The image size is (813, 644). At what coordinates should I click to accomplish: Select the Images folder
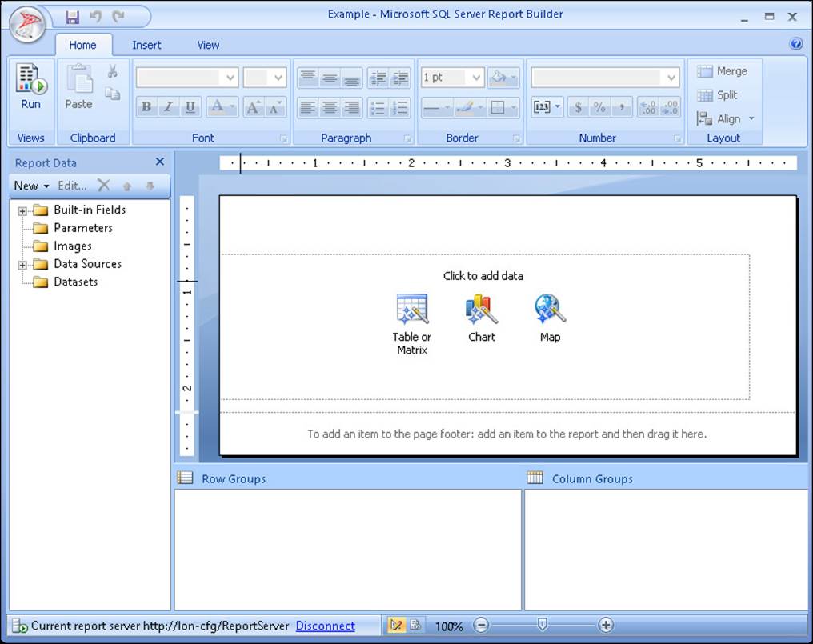[x=62, y=246]
